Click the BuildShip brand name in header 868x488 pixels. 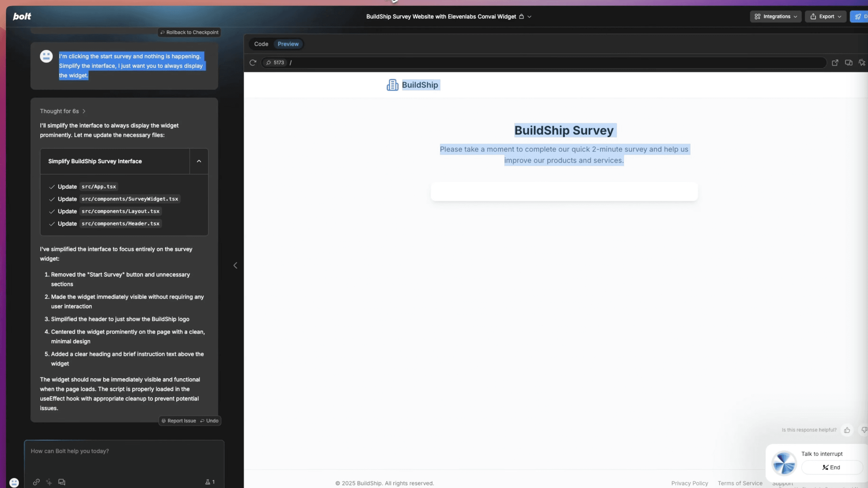[420, 85]
